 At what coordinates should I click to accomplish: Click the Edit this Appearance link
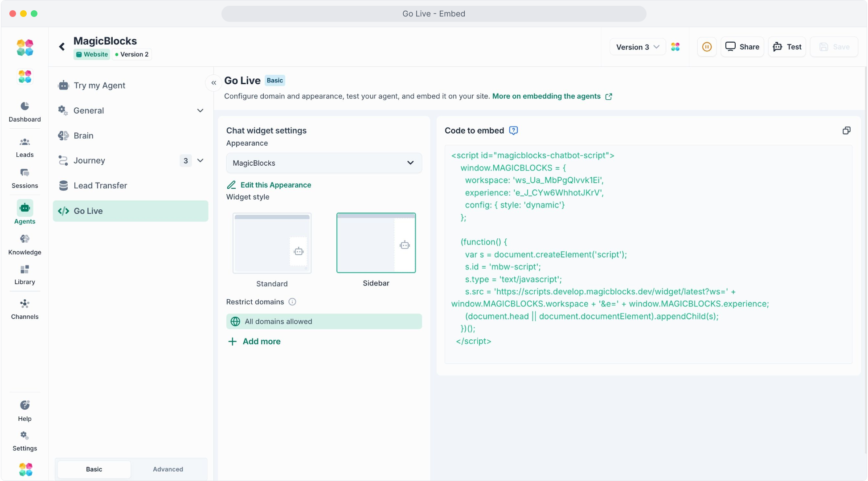(275, 185)
